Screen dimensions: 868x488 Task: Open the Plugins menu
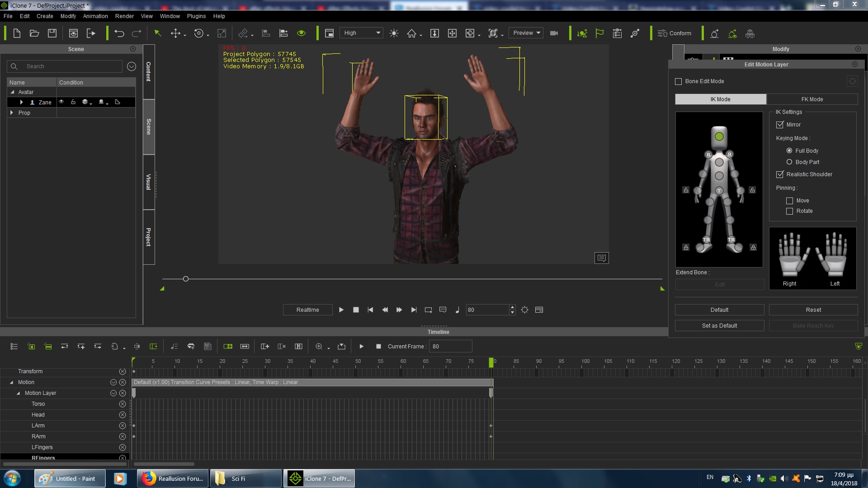(x=196, y=16)
